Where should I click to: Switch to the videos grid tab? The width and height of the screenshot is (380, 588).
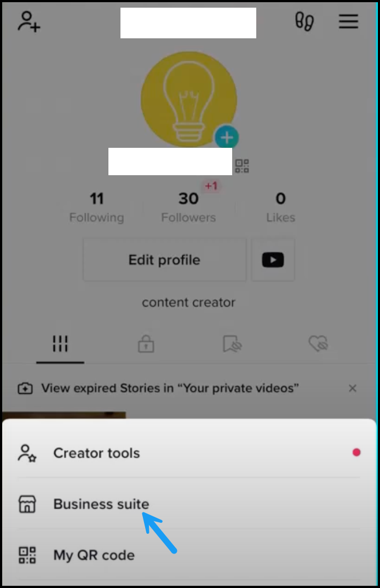pyautogui.click(x=60, y=343)
